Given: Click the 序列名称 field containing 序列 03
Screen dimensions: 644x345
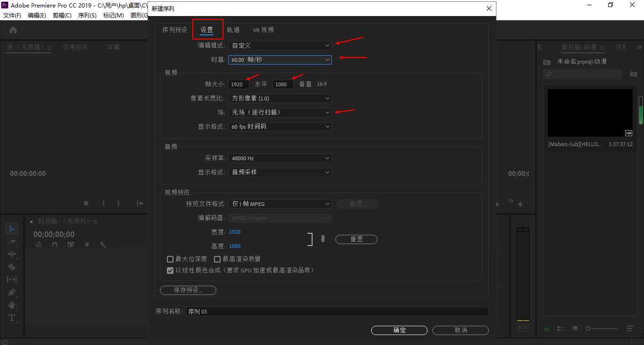Looking at the screenshot, I should tap(338, 312).
